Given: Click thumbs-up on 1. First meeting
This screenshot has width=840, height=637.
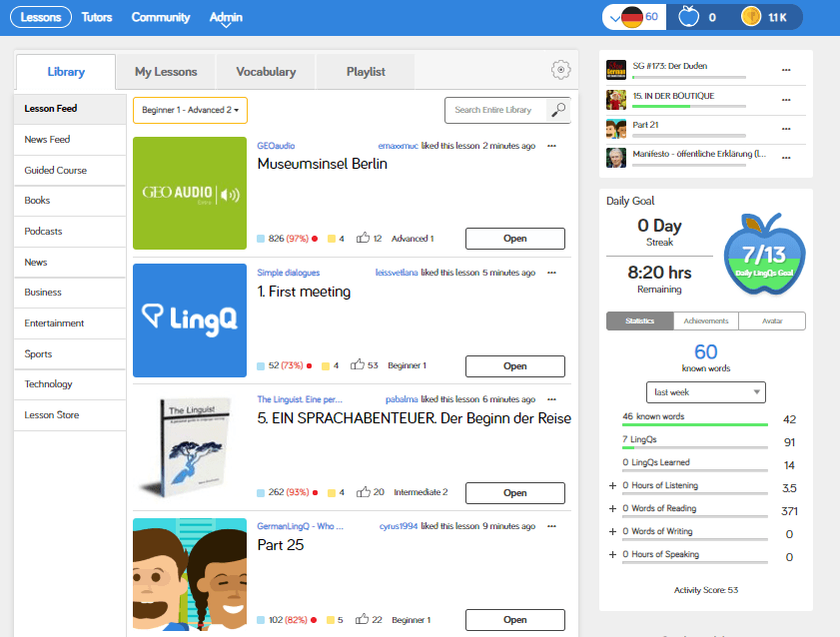Looking at the screenshot, I should [362, 365].
